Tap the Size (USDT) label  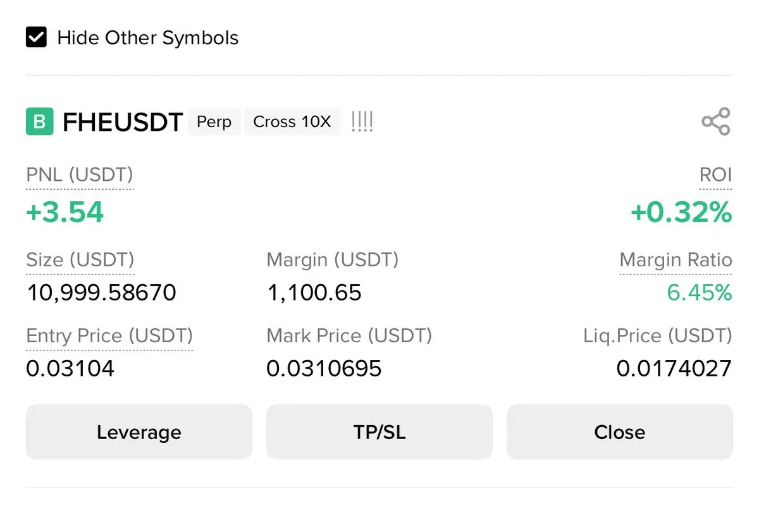(80, 260)
